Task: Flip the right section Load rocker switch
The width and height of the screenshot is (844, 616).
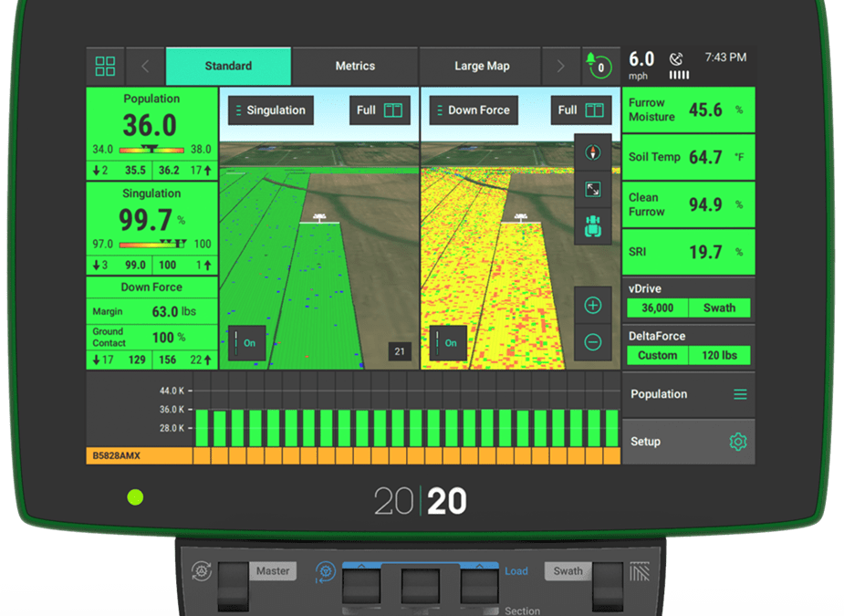Action: [x=480, y=587]
